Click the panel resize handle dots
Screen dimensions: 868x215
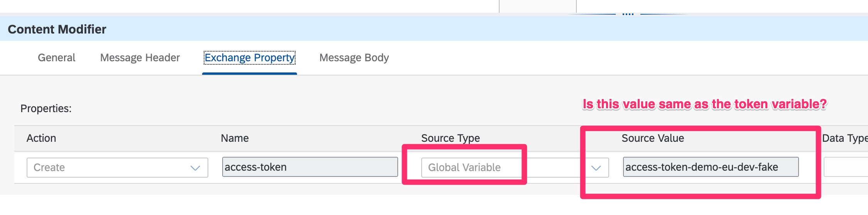(628, 14)
